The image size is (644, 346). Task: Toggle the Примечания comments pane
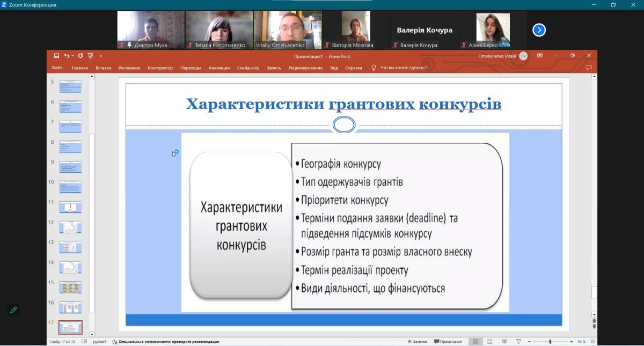[448, 342]
